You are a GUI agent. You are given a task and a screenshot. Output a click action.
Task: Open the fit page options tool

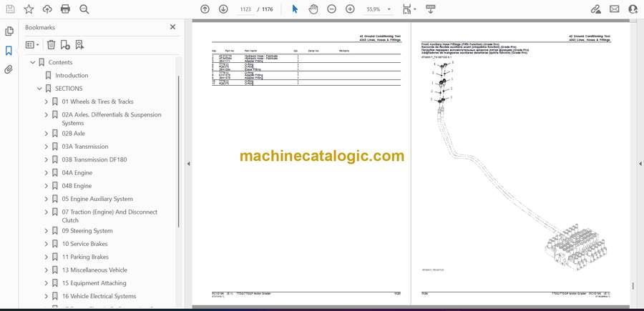click(406, 9)
